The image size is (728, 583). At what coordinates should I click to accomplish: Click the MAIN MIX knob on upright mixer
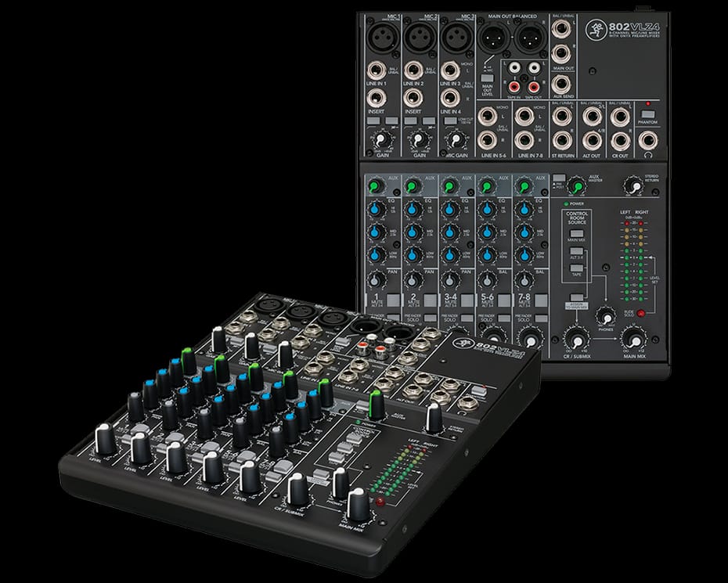(634, 340)
